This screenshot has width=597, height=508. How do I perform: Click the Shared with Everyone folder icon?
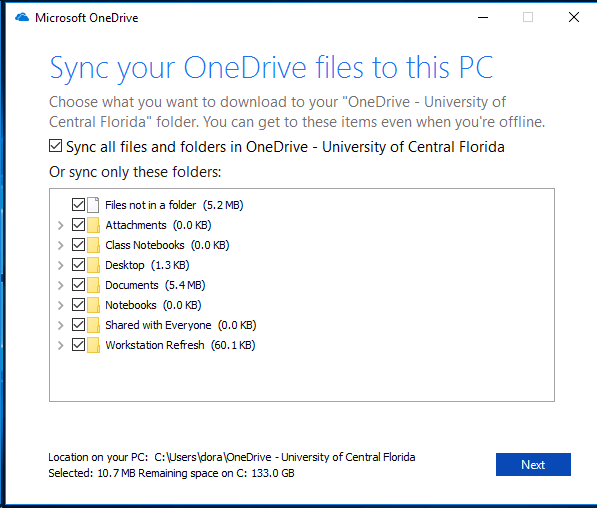tap(93, 325)
